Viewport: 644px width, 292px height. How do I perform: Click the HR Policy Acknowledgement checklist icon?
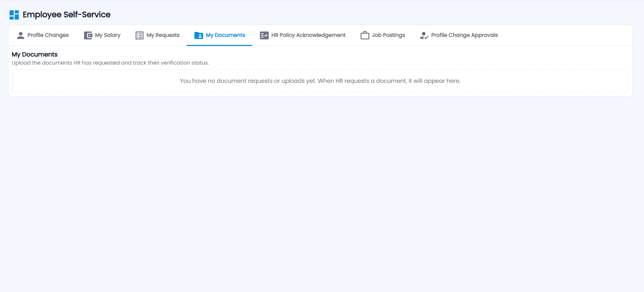[264, 35]
